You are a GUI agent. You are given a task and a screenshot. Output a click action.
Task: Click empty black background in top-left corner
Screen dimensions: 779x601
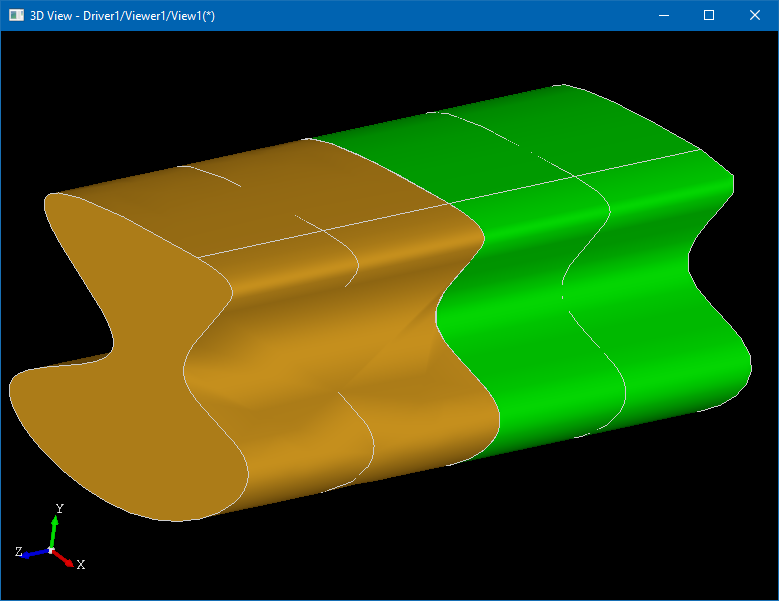60,80
